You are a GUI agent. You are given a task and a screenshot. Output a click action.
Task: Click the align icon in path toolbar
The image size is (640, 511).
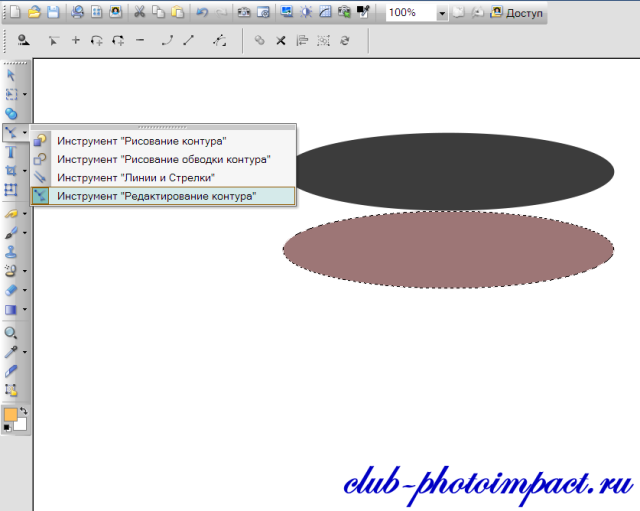click(302, 40)
